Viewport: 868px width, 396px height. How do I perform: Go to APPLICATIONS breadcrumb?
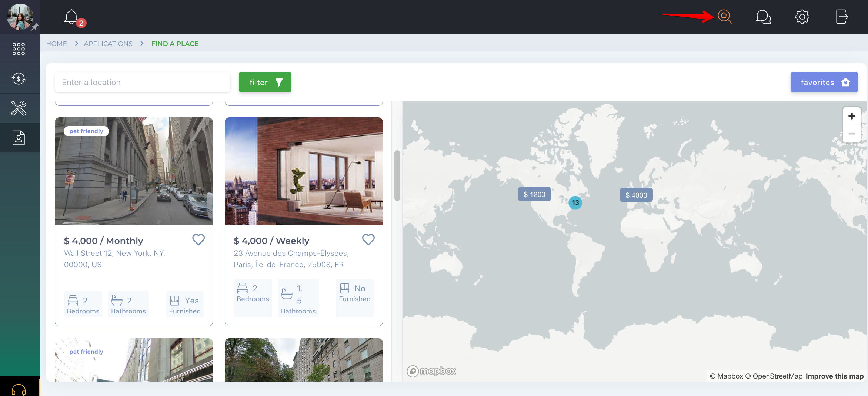(x=108, y=44)
